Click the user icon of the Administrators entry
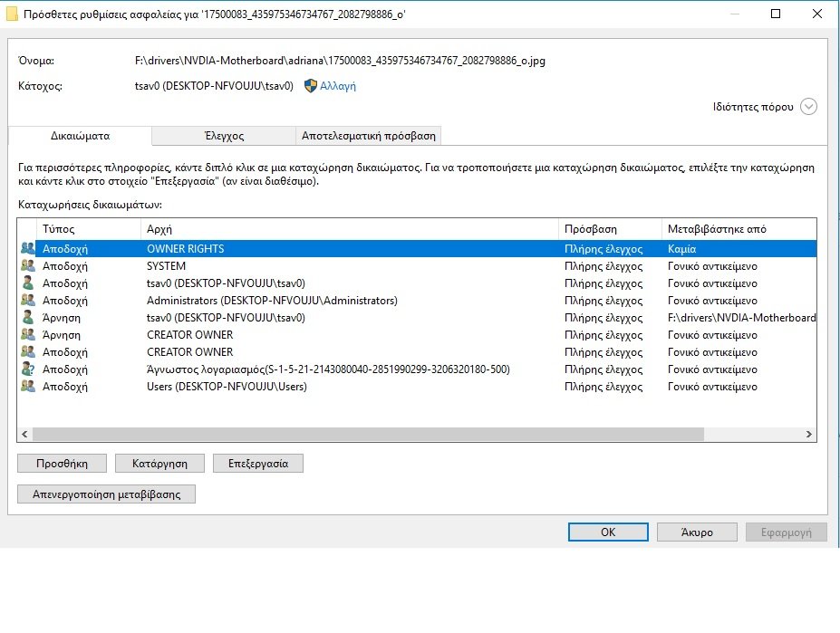 [27, 301]
